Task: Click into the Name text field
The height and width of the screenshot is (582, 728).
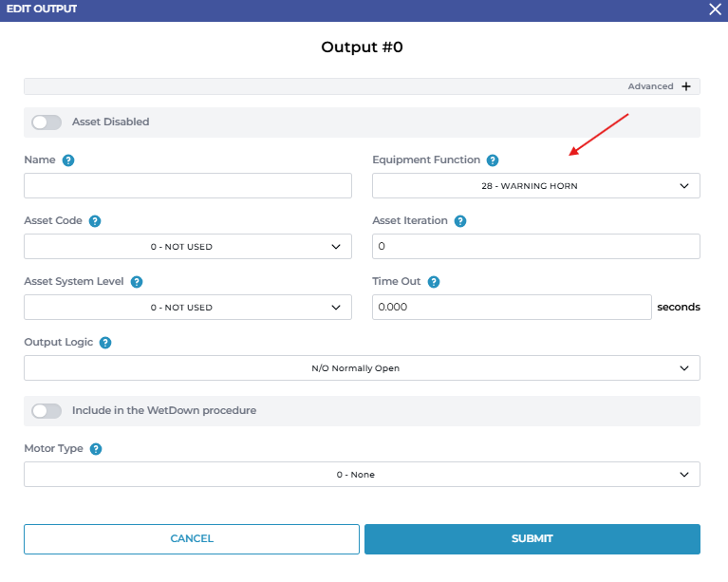Action: coord(187,186)
